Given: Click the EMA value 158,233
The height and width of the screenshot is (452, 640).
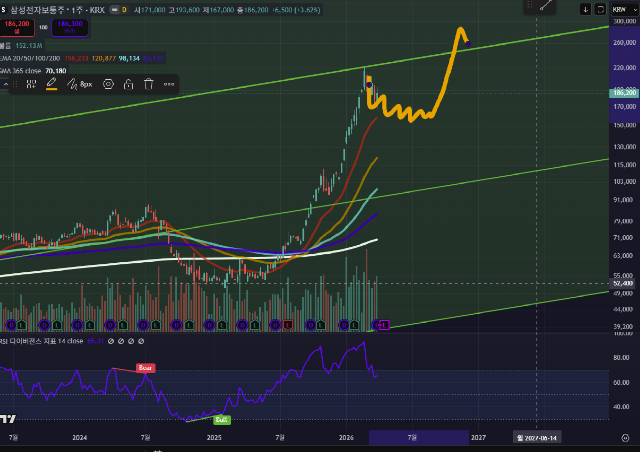Looking at the screenshot, I should [x=76, y=58].
